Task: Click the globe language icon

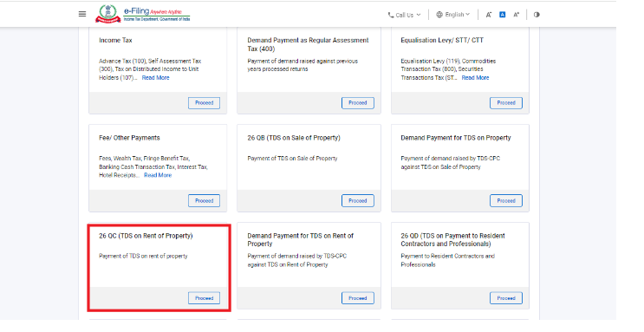Action: click(439, 15)
